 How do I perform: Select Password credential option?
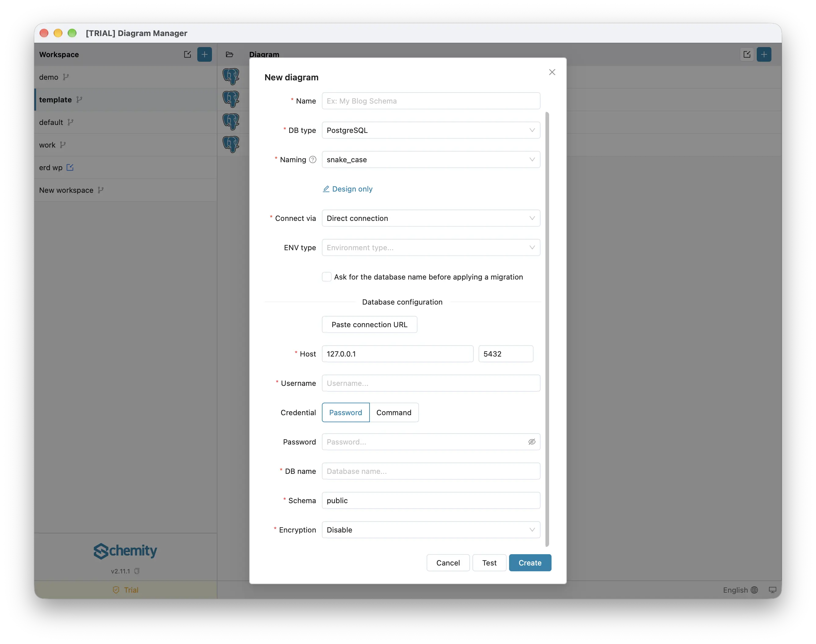[x=346, y=412]
